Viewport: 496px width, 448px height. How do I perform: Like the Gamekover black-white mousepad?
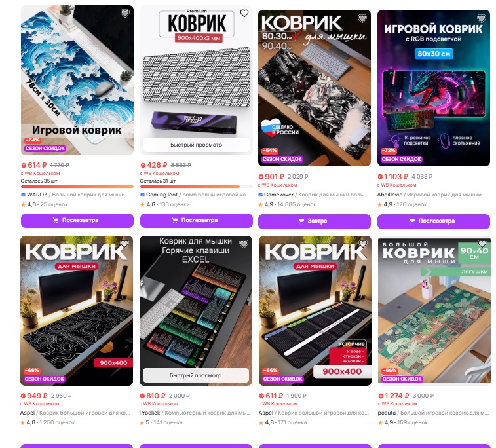(x=362, y=18)
